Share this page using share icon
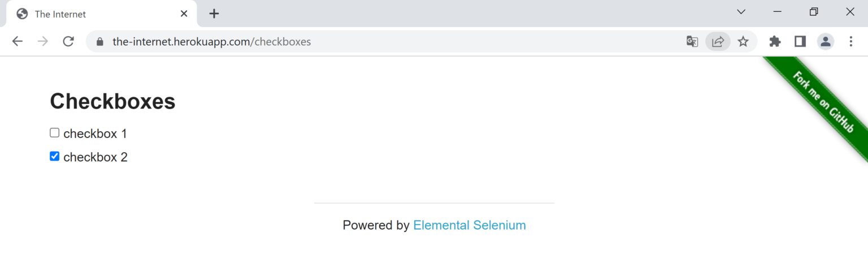Screen dimensions: 868x280 718,41
